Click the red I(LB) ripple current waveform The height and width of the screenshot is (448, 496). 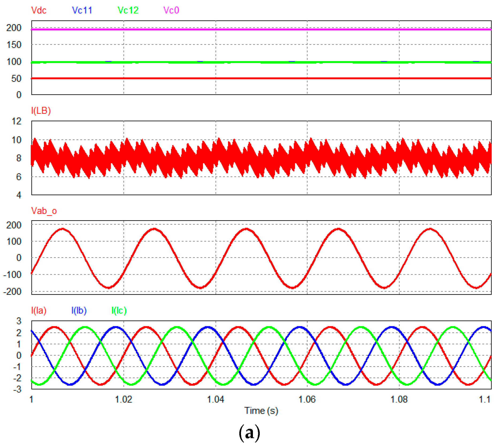pyautogui.click(x=261, y=158)
